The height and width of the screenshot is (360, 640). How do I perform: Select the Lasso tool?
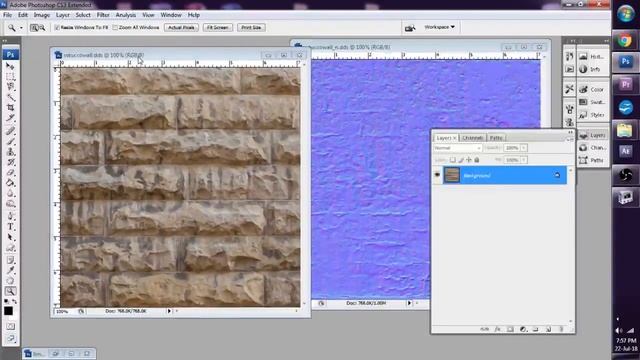[10, 87]
